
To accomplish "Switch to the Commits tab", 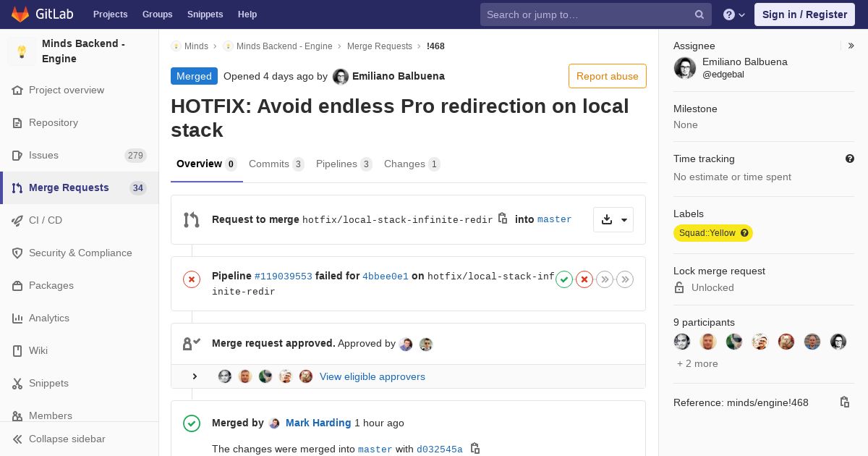I will click(x=276, y=164).
